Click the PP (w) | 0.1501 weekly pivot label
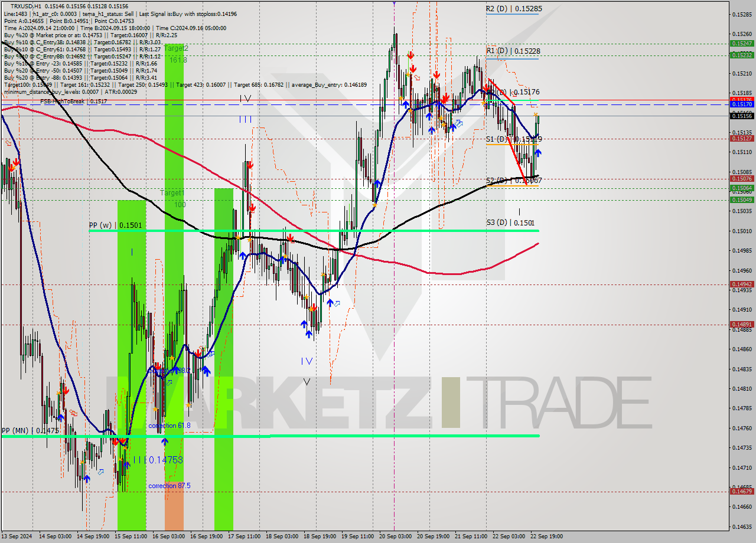Image resolution: width=756 pixels, height=543 pixels. coord(115,225)
